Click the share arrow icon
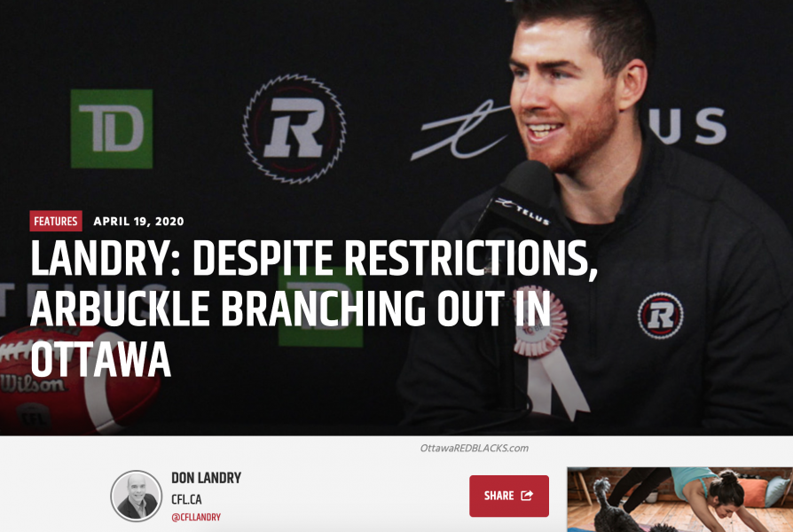793x532 pixels. coord(527,495)
